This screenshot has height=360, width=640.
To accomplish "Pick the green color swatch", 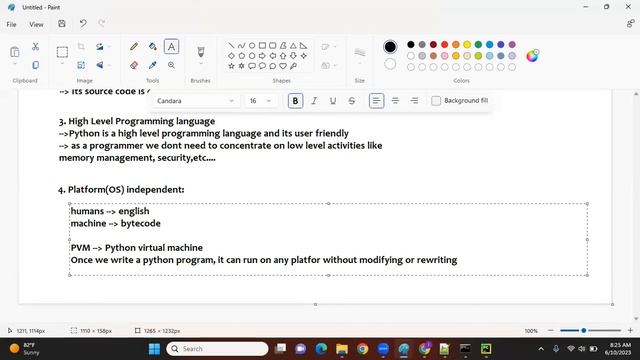I will 478,44.
